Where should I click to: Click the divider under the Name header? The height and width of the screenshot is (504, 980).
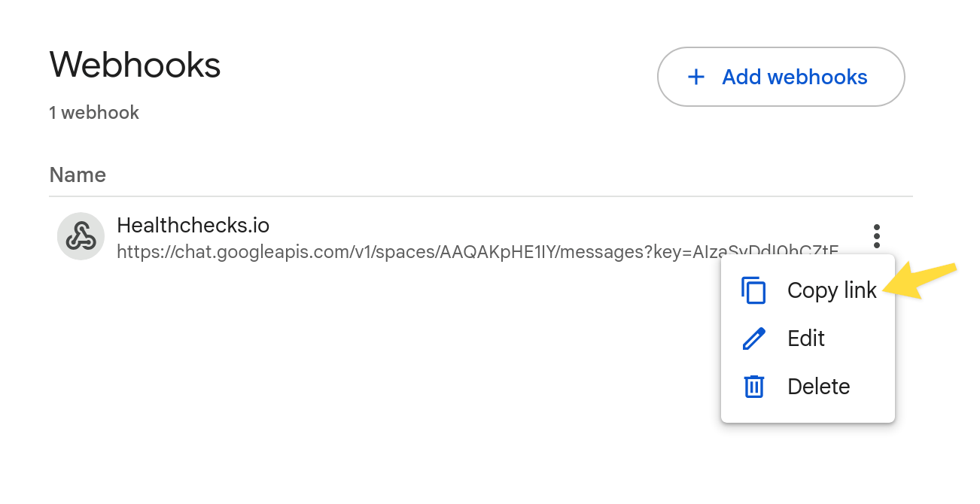click(479, 195)
